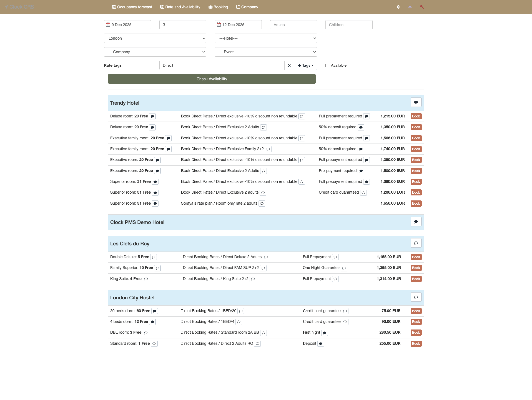Clear rate tags using the X icon
The height and width of the screenshot is (400, 532).
(289, 65)
